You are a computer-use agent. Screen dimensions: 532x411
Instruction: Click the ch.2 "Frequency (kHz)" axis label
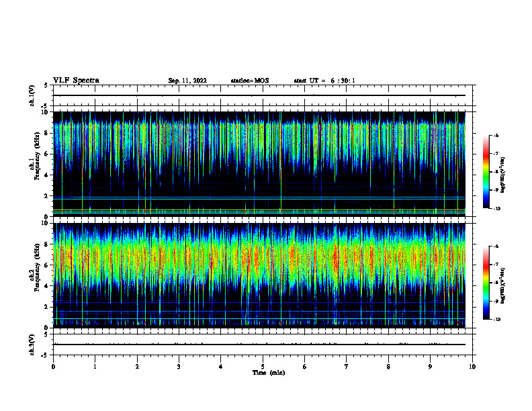tap(37, 267)
